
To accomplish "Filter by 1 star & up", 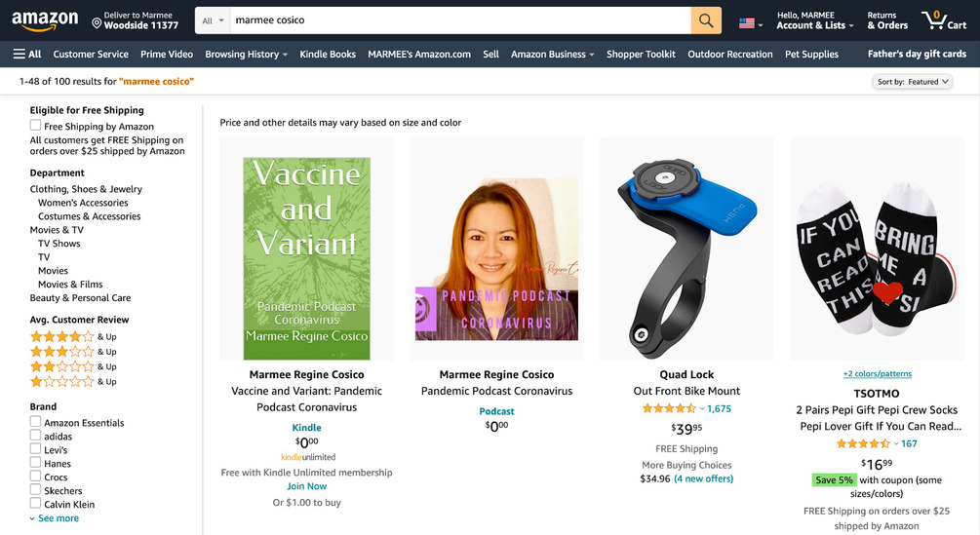I will pyautogui.click(x=73, y=381).
